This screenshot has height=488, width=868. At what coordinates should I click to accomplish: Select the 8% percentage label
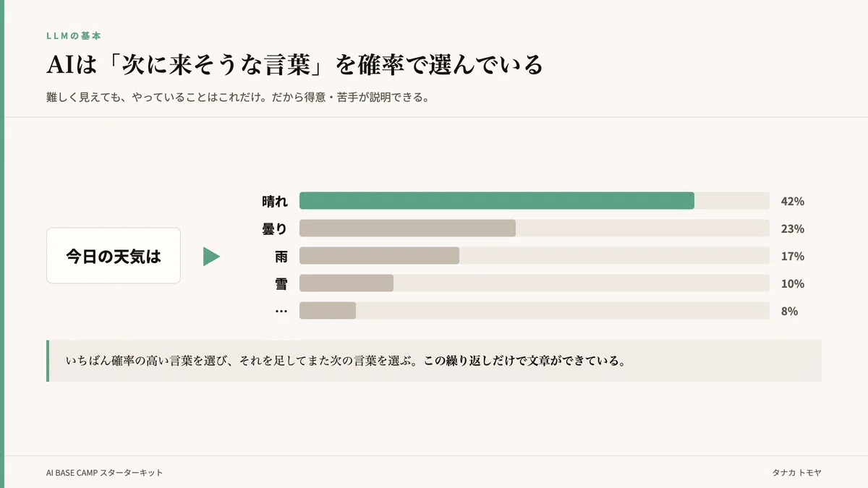[789, 311]
